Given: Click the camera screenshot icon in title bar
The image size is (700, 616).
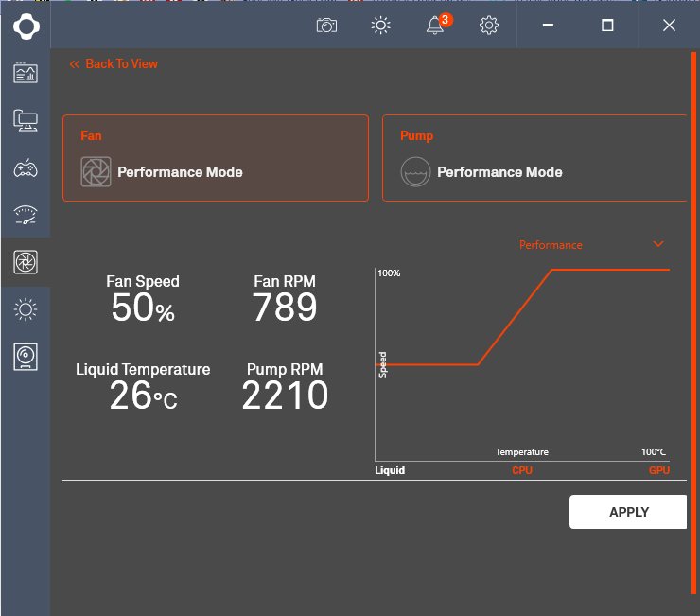Looking at the screenshot, I should [326, 26].
